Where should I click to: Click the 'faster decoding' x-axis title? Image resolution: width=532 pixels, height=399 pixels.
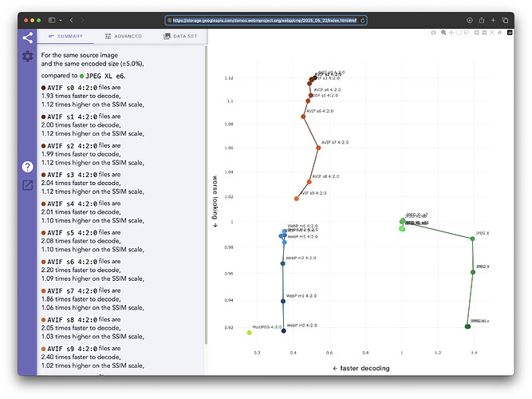pos(361,368)
